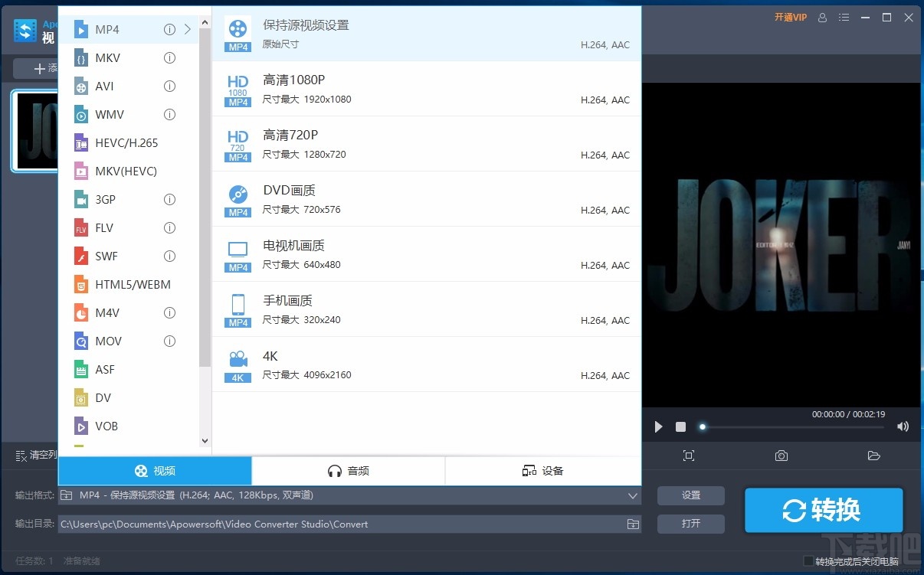Open the output folder icon under the preview
This screenshot has height=575, width=924.
tap(873, 455)
